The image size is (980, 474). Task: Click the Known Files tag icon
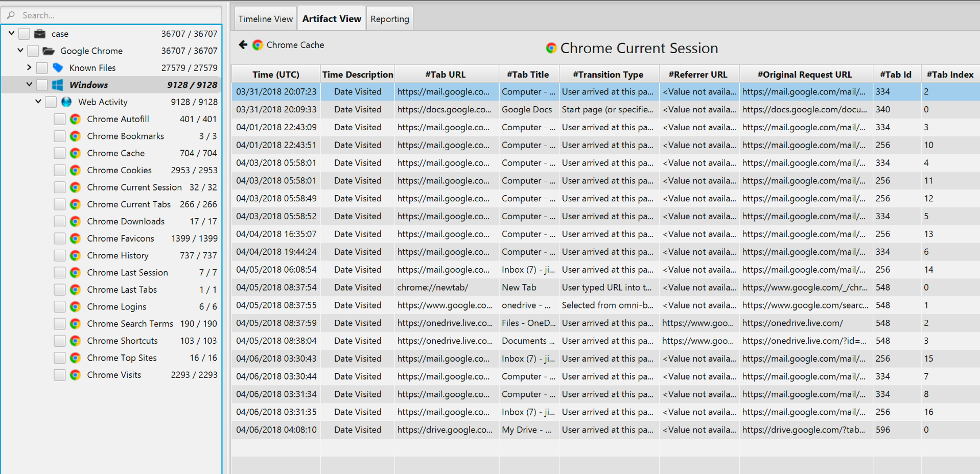58,68
